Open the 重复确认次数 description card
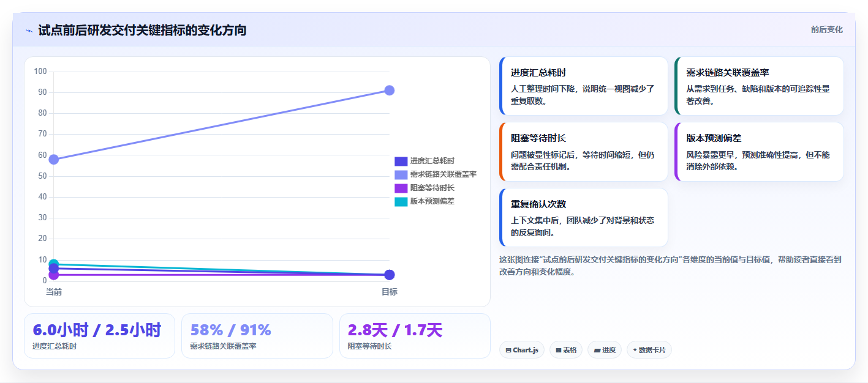Image resolution: width=868 pixels, height=383 pixels. pos(584,217)
